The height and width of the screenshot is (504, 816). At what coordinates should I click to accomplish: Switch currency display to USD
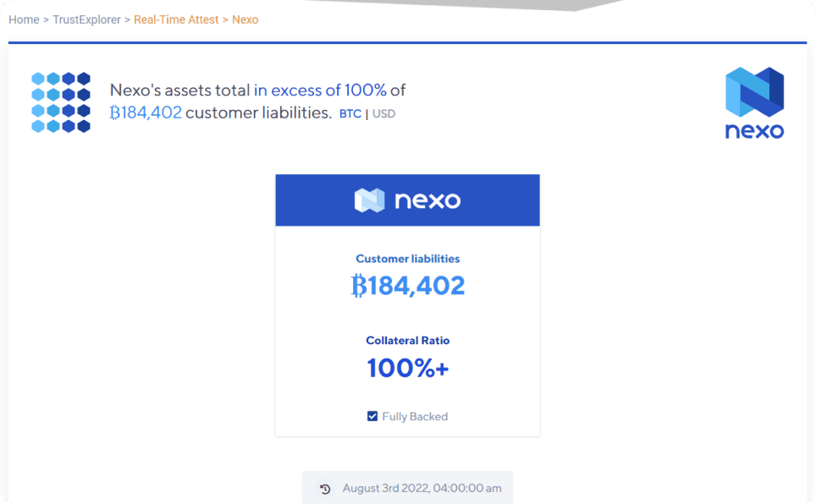pos(383,113)
